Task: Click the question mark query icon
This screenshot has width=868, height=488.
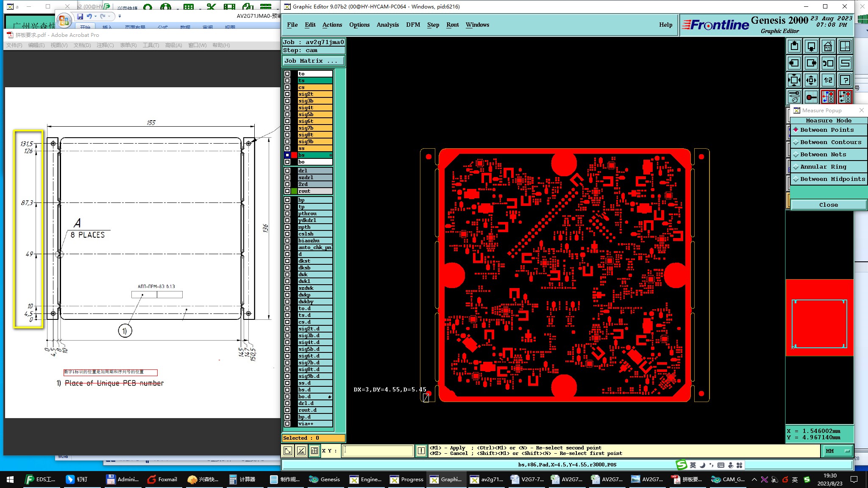Action: pos(845,80)
